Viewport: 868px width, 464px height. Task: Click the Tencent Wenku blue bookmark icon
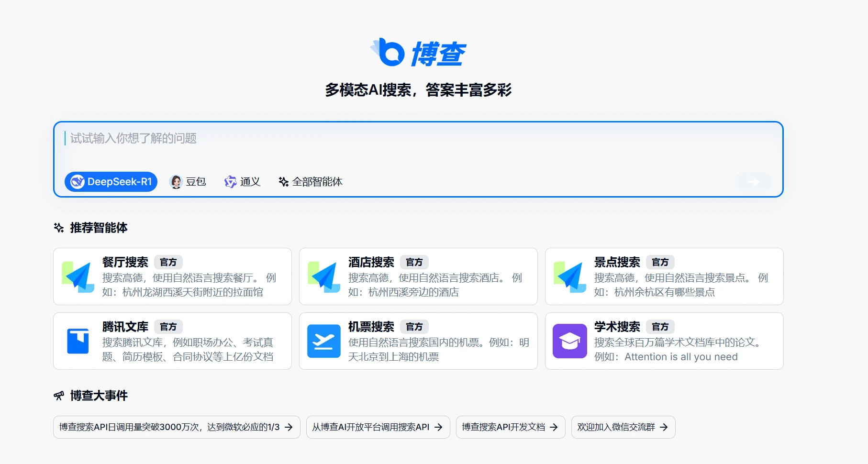tap(78, 341)
